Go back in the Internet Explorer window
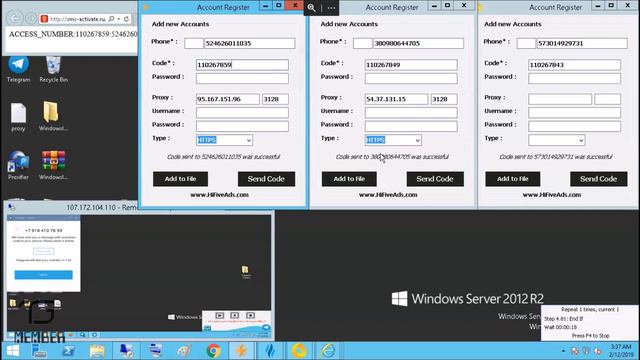The image size is (640, 360). pyautogui.click(x=15, y=18)
